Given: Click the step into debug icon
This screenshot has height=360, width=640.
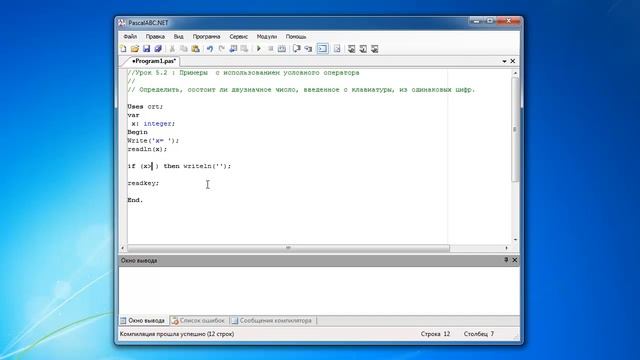Looking at the screenshot, I should tap(308, 49).
